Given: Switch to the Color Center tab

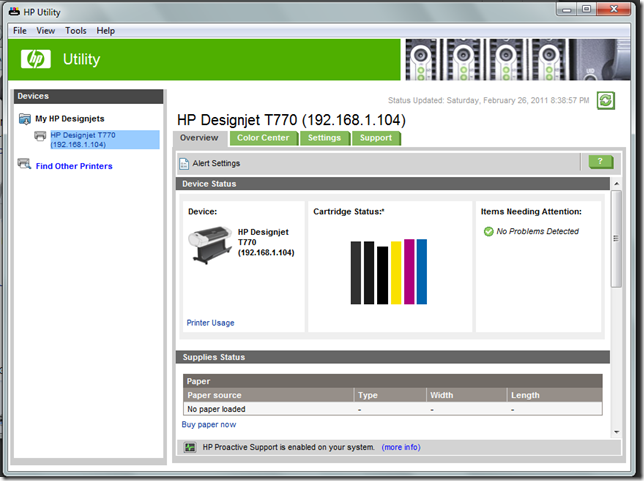Looking at the screenshot, I should [262, 138].
